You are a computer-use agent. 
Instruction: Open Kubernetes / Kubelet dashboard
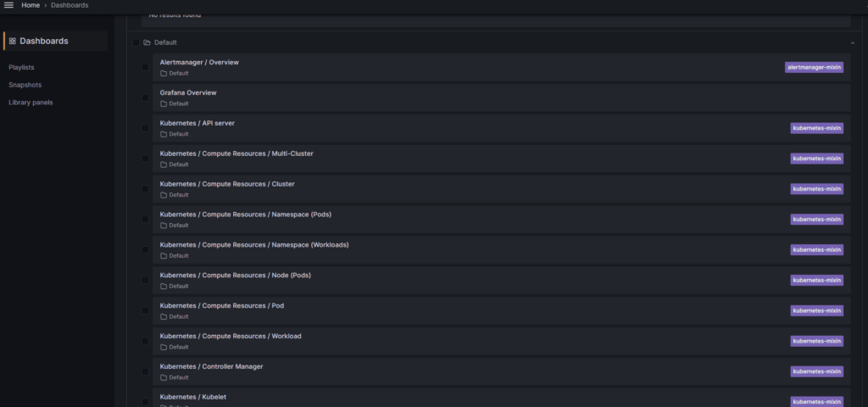(x=193, y=397)
